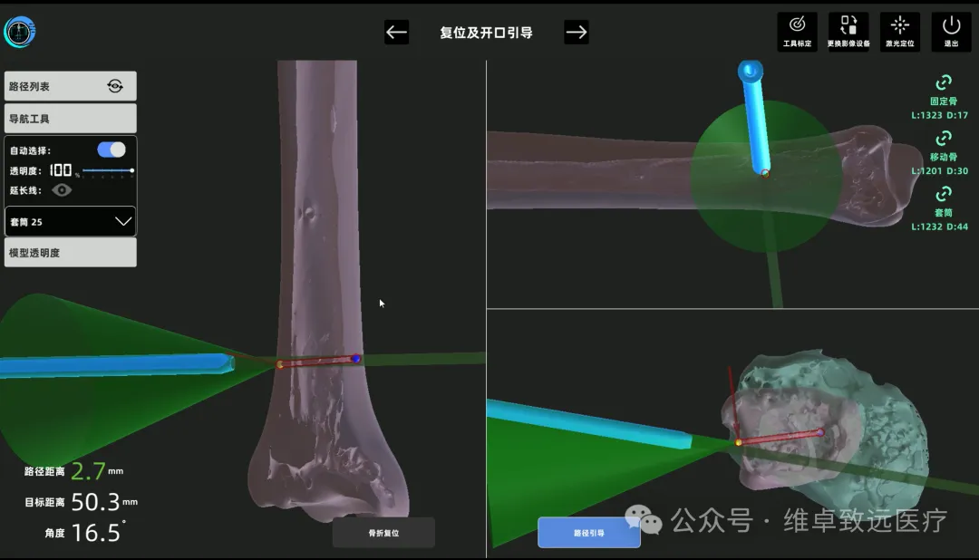The width and height of the screenshot is (979, 560).
Task: Go to previous step with left arrow
Action: coord(396,32)
